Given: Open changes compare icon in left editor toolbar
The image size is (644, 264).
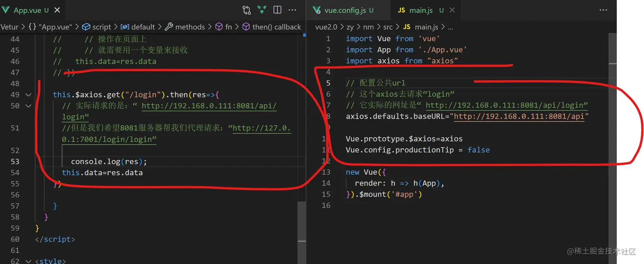Looking at the screenshot, I should (x=247, y=10).
